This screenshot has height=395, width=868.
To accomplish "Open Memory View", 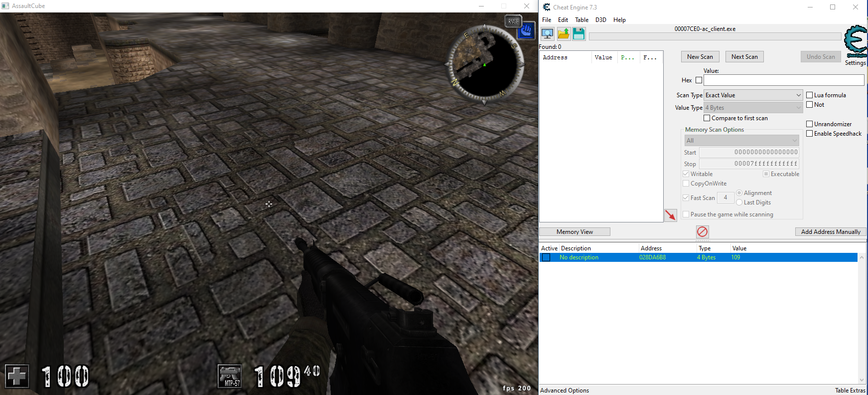I will (575, 232).
